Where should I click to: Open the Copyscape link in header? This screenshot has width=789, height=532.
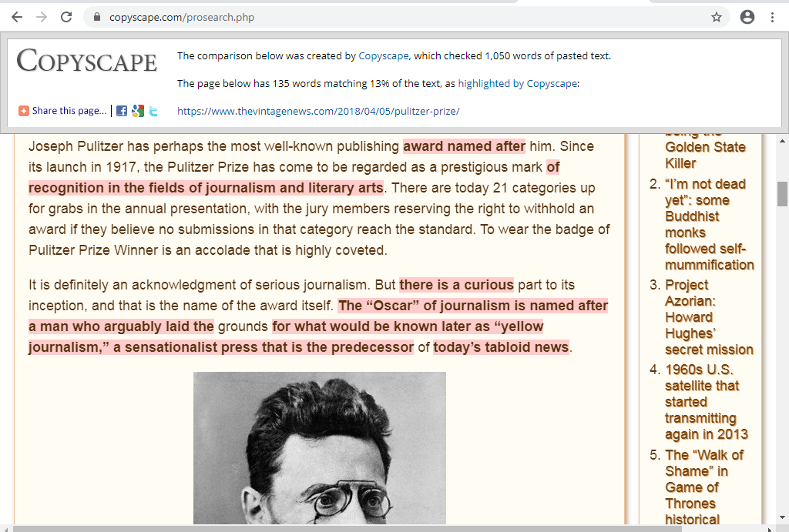pos(384,55)
